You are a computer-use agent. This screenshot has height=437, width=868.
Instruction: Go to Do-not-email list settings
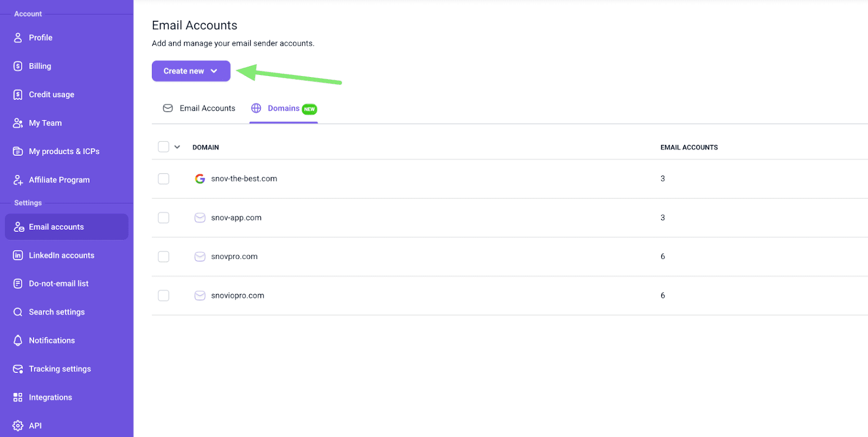pyautogui.click(x=59, y=283)
